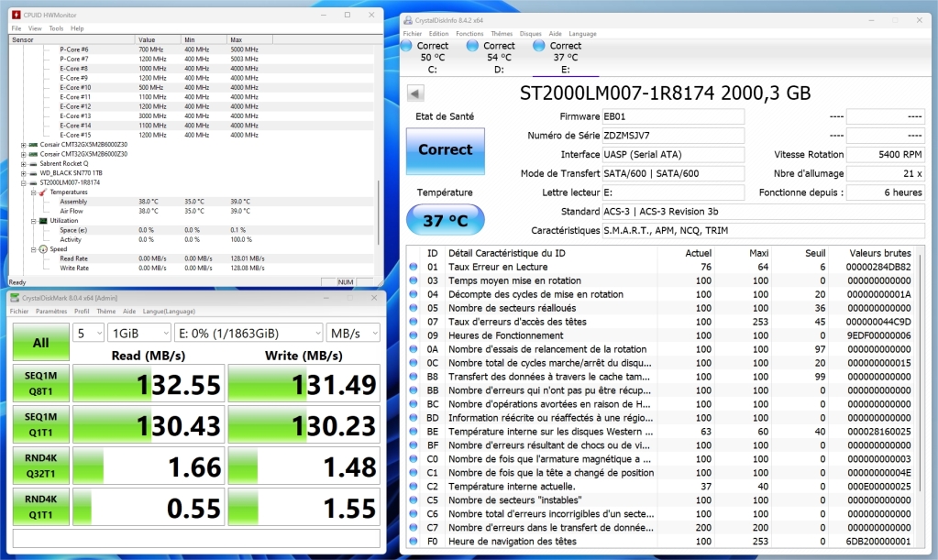Run the SEQ1M Q8T1 benchmark

(40, 383)
